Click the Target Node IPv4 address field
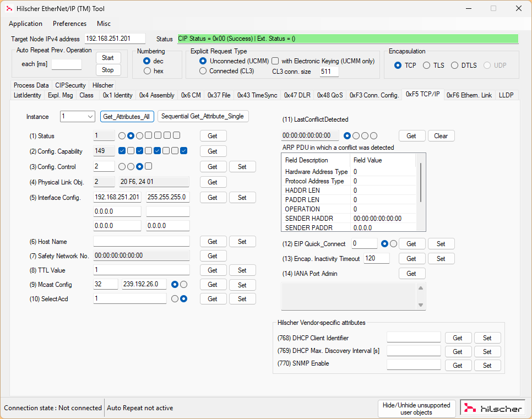This screenshot has width=532, height=419. (x=115, y=39)
